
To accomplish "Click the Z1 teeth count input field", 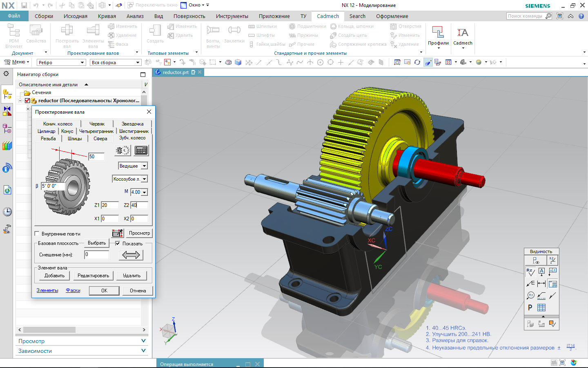I will point(110,205).
